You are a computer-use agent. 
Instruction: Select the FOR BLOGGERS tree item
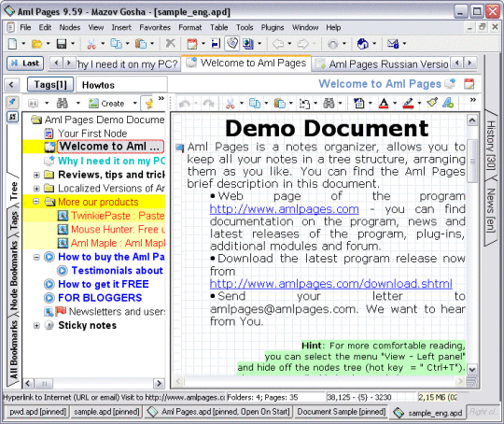(100, 298)
